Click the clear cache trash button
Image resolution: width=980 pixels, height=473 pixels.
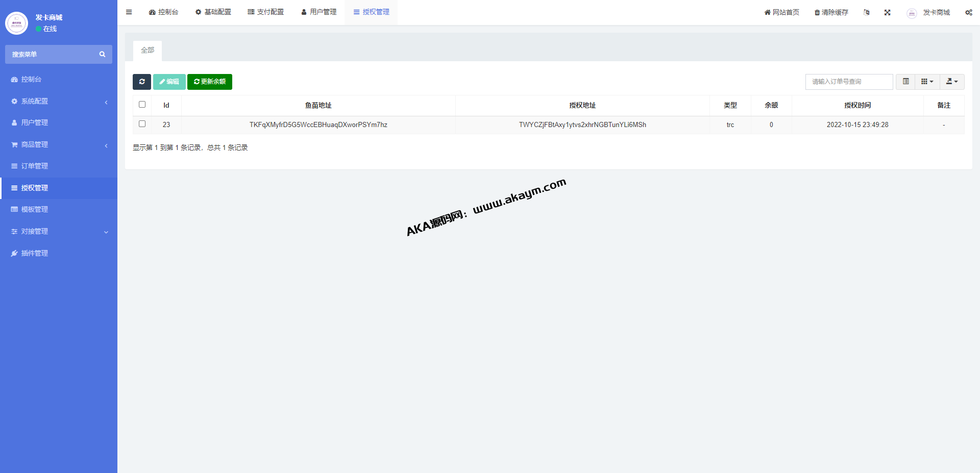pos(831,12)
